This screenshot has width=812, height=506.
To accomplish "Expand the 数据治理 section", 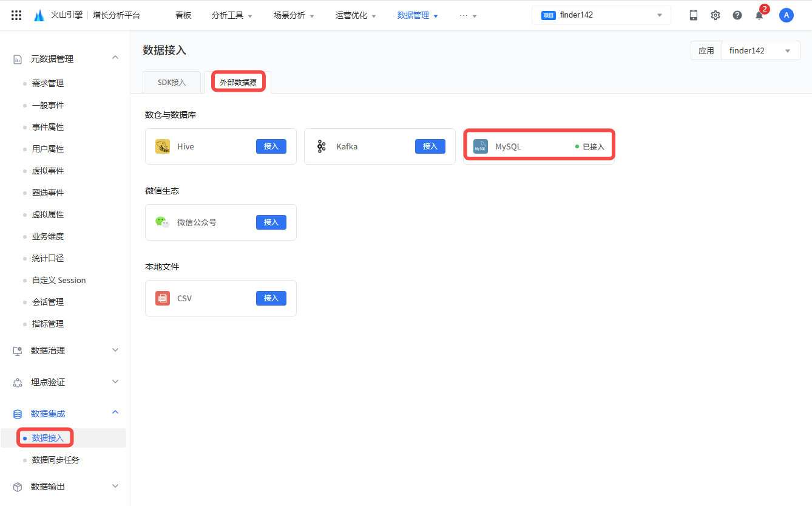I will tap(115, 350).
